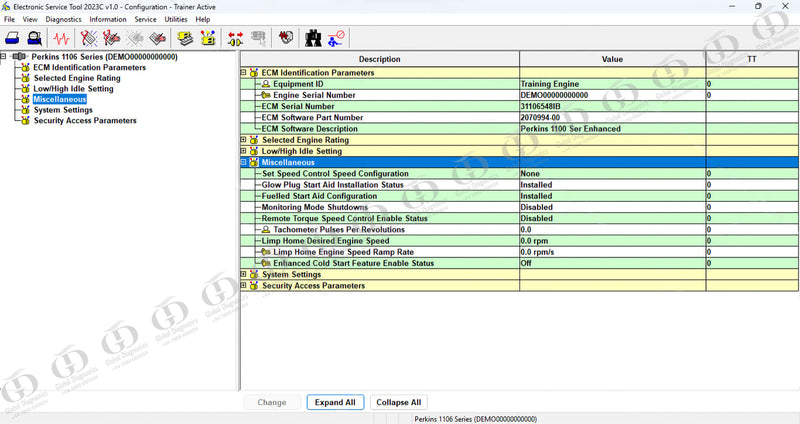
Task: Click the Collapse All button
Action: click(x=398, y=402)
